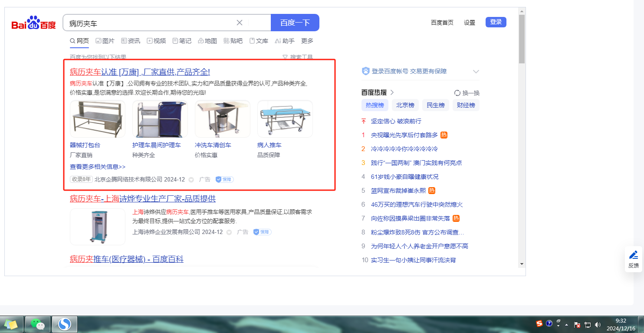This screenshot has height=333, width=644.
Task: Open the 病人推车 text link
Action: point(269,145)
